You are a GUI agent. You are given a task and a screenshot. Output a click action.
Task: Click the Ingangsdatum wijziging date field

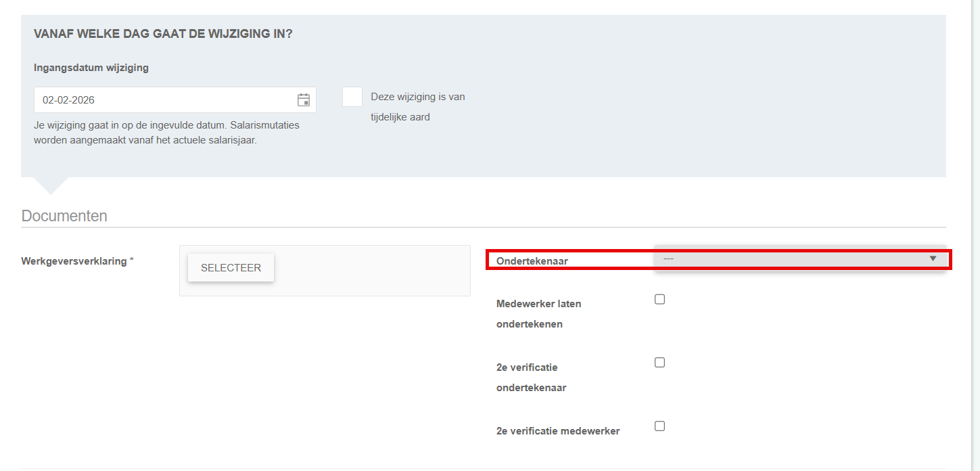[x=162, y=100]
